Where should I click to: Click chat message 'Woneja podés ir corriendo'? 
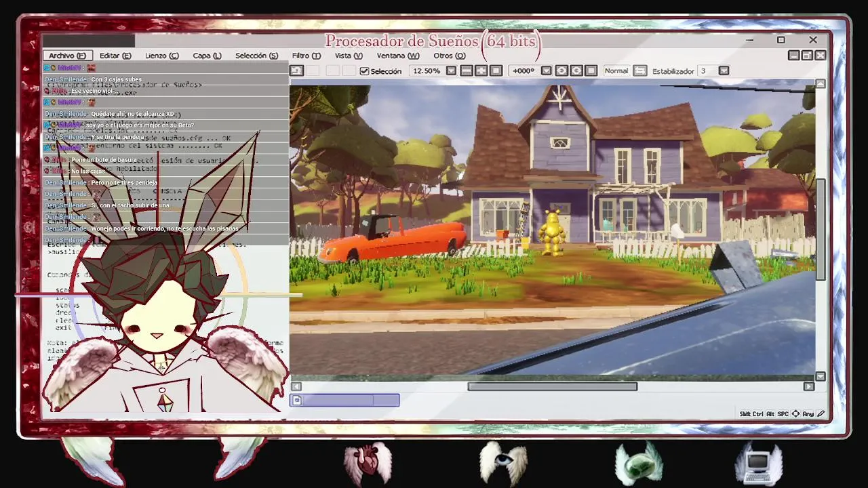pos(165,228)
